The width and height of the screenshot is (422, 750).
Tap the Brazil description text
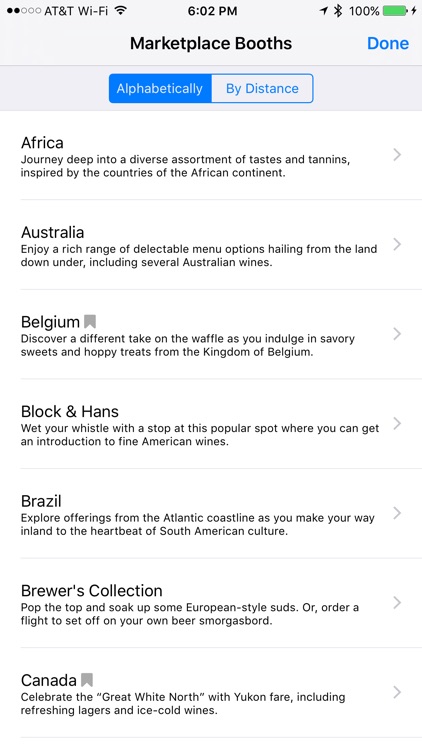(x=198, y=524)
